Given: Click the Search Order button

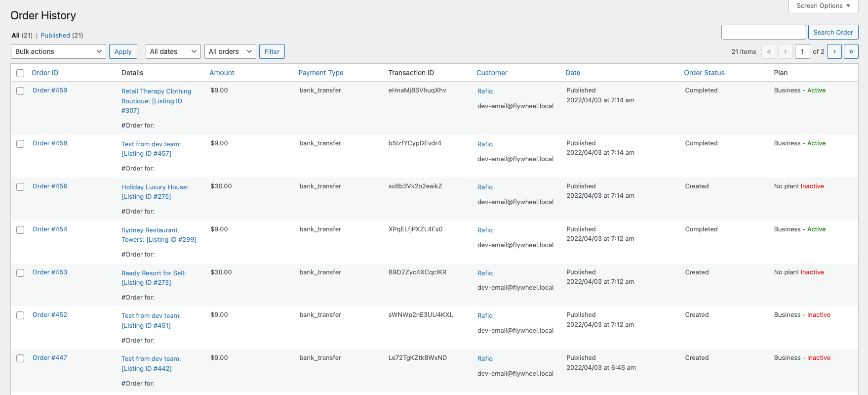Looking at the screenshot, I should (x=833, y=32).
